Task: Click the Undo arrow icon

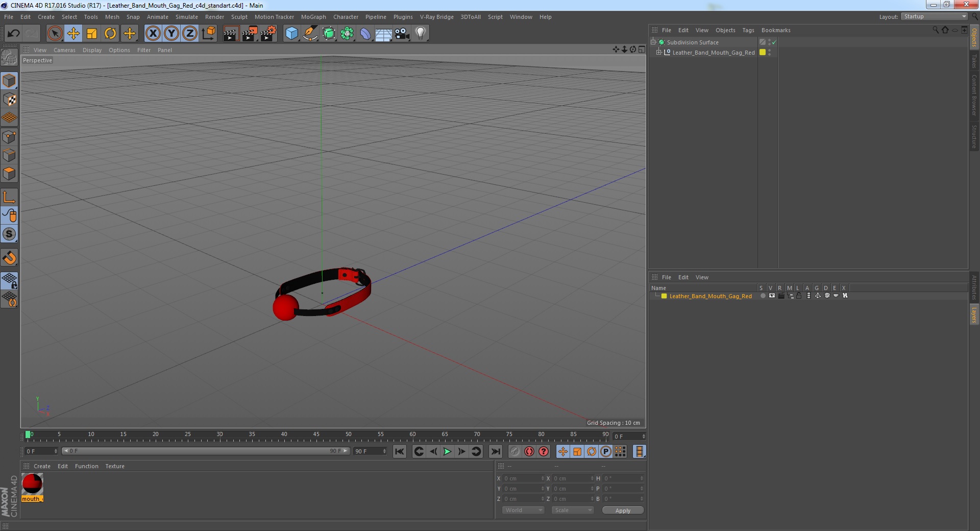Action: 13,34
